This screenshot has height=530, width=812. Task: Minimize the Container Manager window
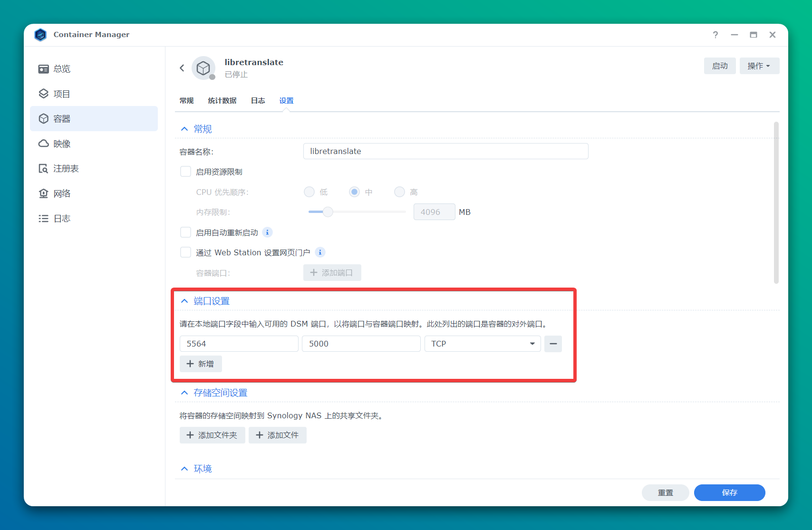(735, 35)
